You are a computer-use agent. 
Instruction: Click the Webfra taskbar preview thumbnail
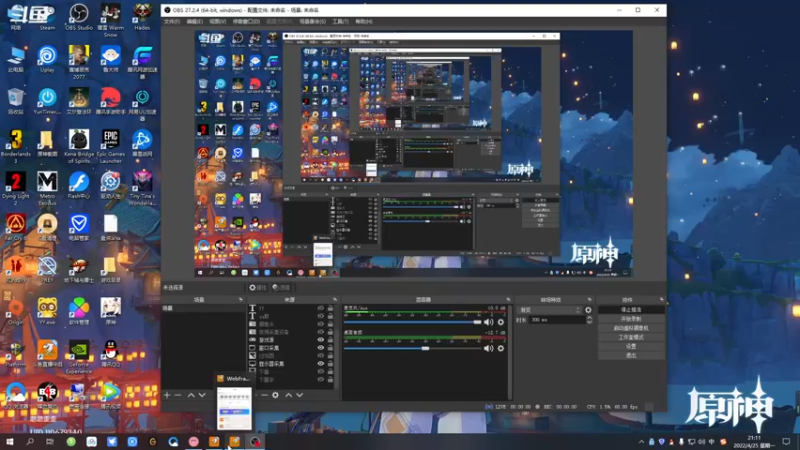pos(234,408)
